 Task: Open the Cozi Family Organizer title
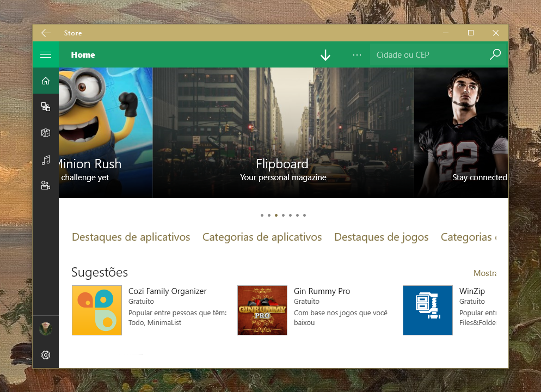click(x=167, y=291)
